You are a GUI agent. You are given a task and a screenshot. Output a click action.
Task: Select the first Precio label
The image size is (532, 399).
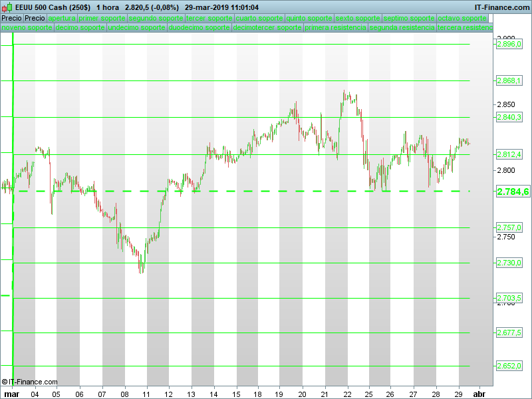11,18
